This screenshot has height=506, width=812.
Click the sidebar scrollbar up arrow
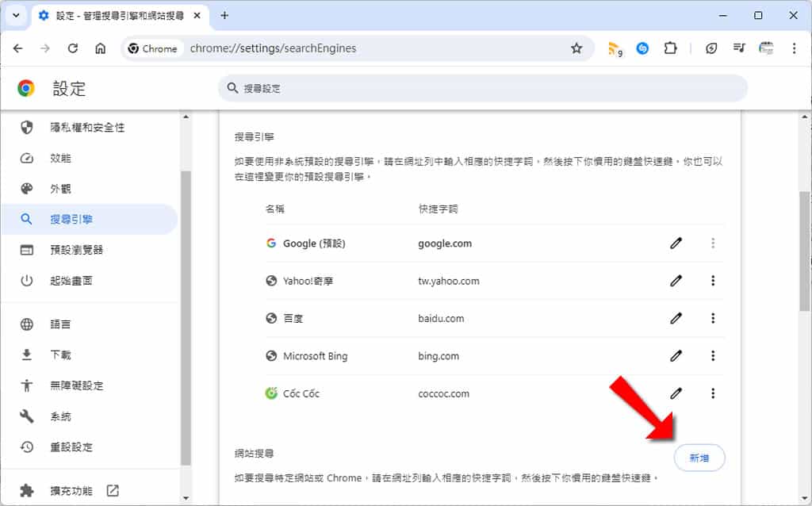point(186,117)
